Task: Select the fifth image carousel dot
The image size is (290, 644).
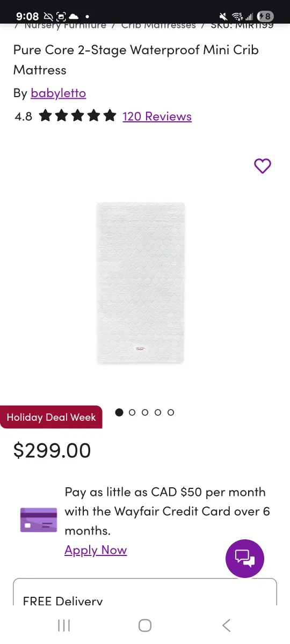Action: tap(171, 412)
